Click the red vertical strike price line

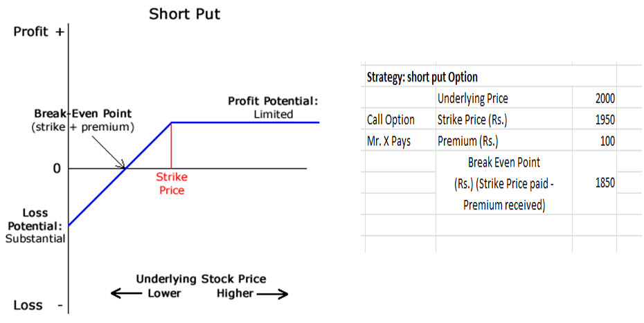tap(171, 145)
